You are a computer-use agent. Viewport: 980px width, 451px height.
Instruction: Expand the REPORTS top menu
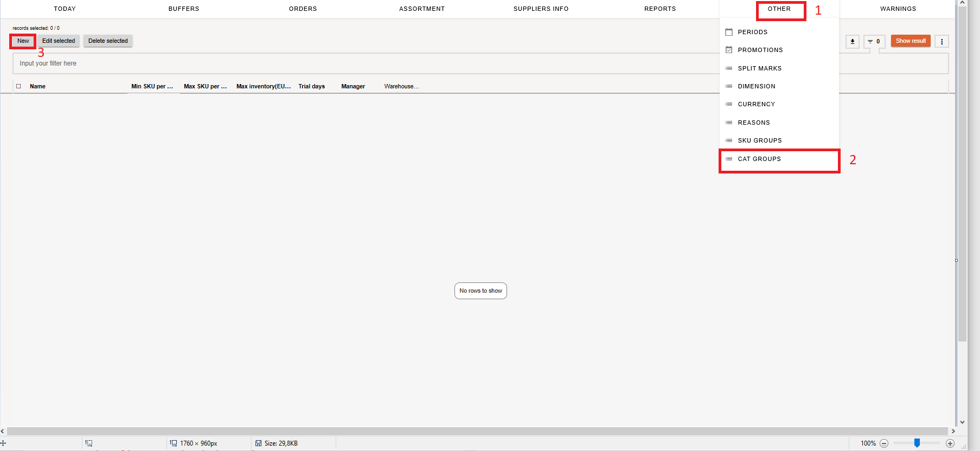pyautogui.click(x=659, y=9)
